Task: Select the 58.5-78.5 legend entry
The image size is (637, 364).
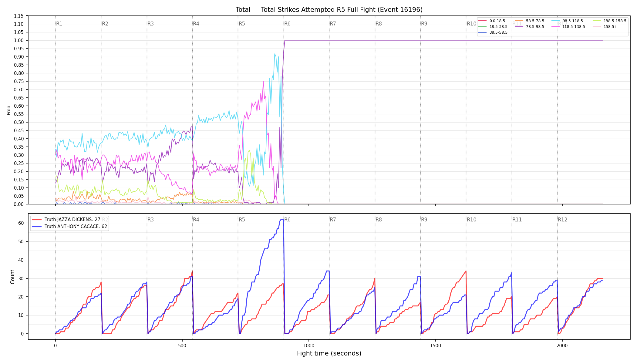Action: pyautogui.click(x=530, y=21)
